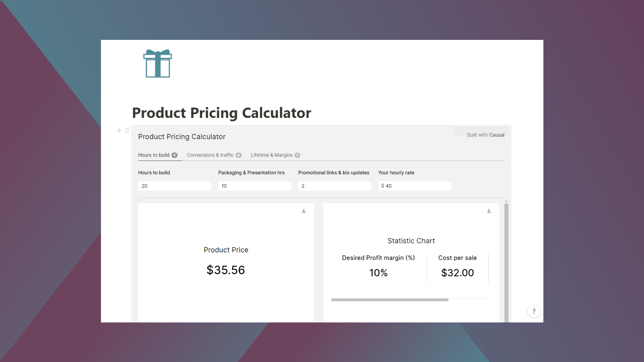This screenshot has width=644, height=362.
Task: Click the plus icon to add a block
Action: click(x=119, y=130)
